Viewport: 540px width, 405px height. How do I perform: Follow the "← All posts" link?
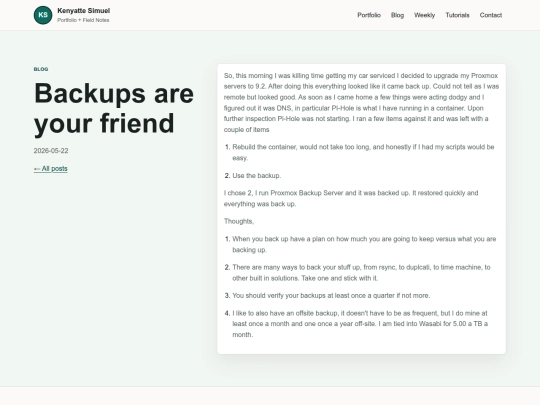pos(51,169)
